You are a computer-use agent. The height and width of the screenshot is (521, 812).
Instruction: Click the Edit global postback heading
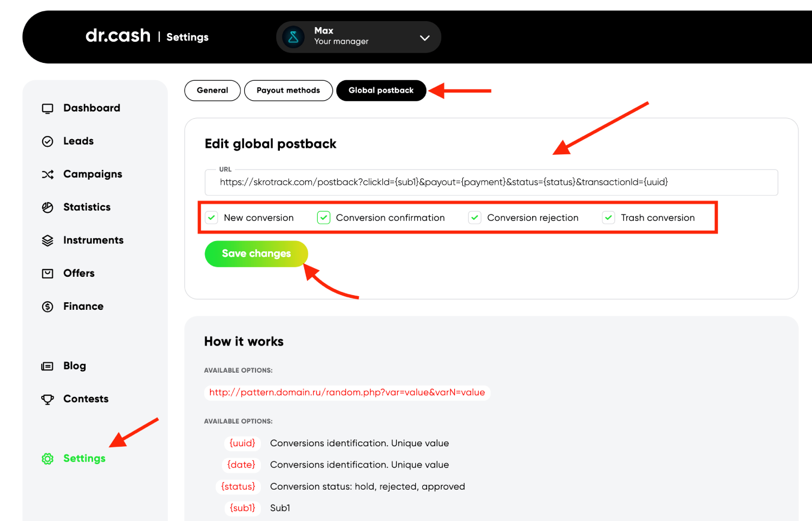270,144
